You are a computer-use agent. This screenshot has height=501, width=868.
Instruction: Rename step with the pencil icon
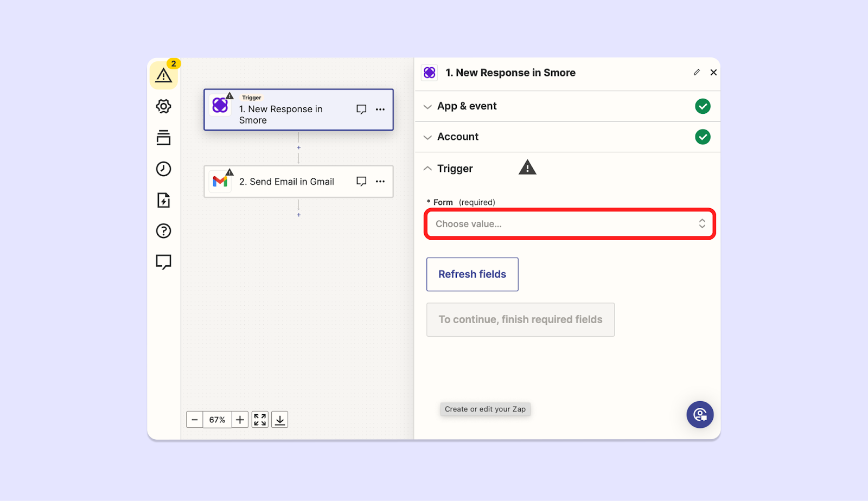(697, 73)
